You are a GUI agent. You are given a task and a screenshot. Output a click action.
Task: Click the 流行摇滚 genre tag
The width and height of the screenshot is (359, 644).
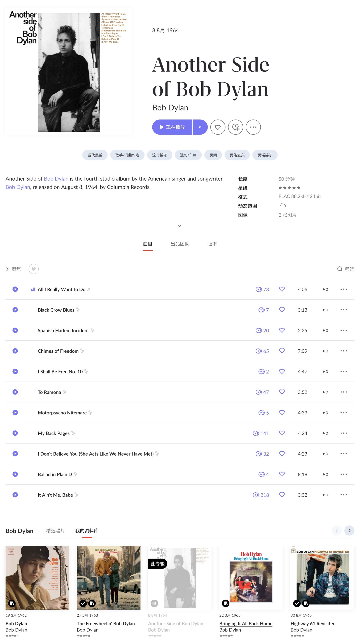point(160,155)
